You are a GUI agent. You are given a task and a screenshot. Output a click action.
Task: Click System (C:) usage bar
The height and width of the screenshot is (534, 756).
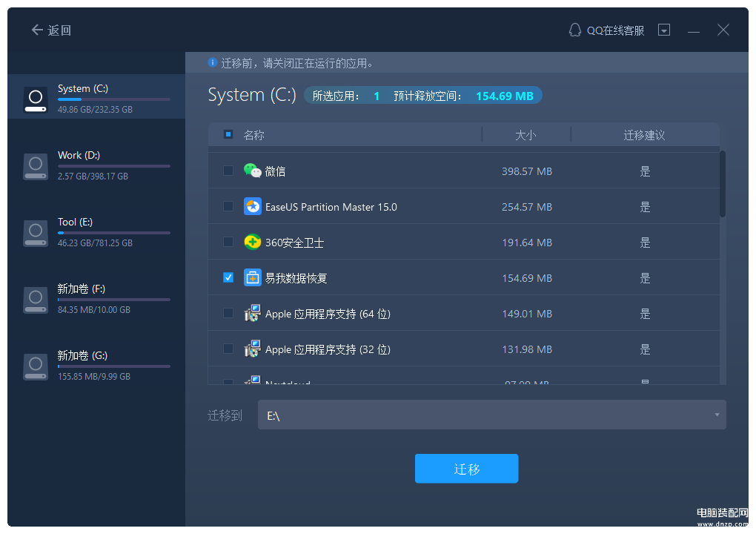tap(114, 99)
